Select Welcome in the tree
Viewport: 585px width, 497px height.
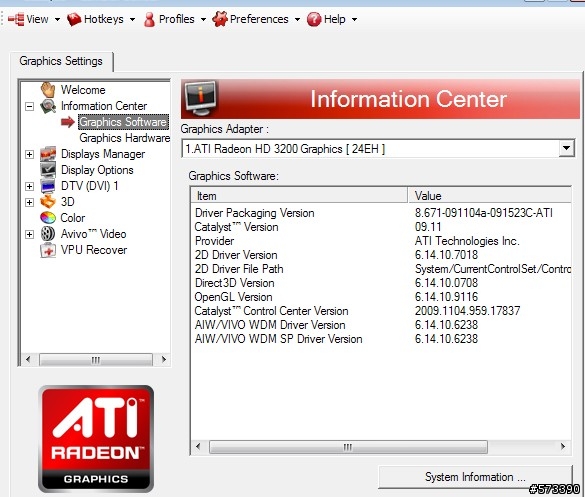click(83, 90)
